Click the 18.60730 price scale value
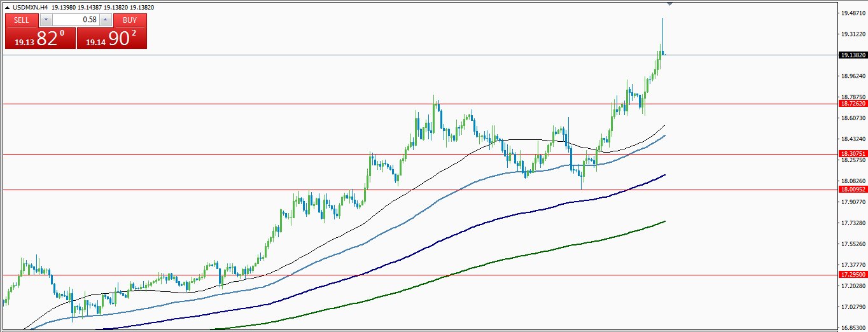Screen dimensions: 868x332 point(853,118)
